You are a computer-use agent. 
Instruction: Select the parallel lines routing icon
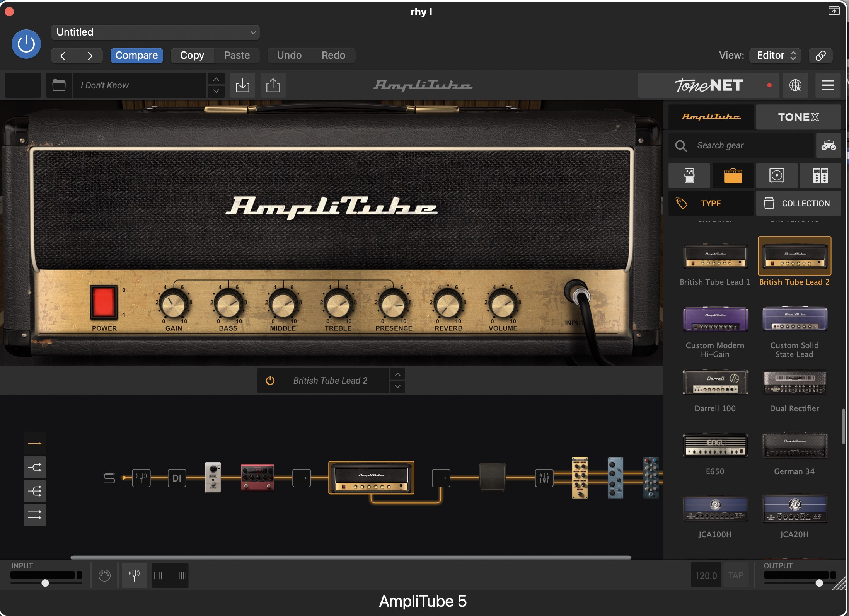(35, 515)
